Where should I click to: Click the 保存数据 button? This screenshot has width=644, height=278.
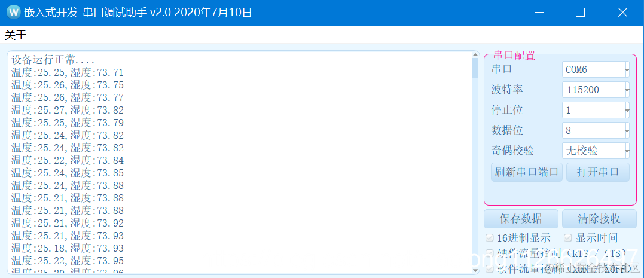521,218
